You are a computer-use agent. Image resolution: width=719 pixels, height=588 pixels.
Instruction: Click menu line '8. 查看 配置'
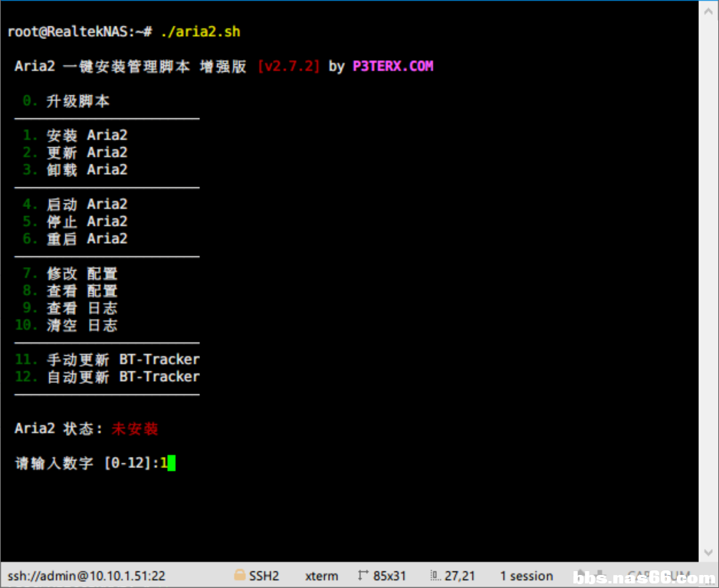(x=71, y=291)
